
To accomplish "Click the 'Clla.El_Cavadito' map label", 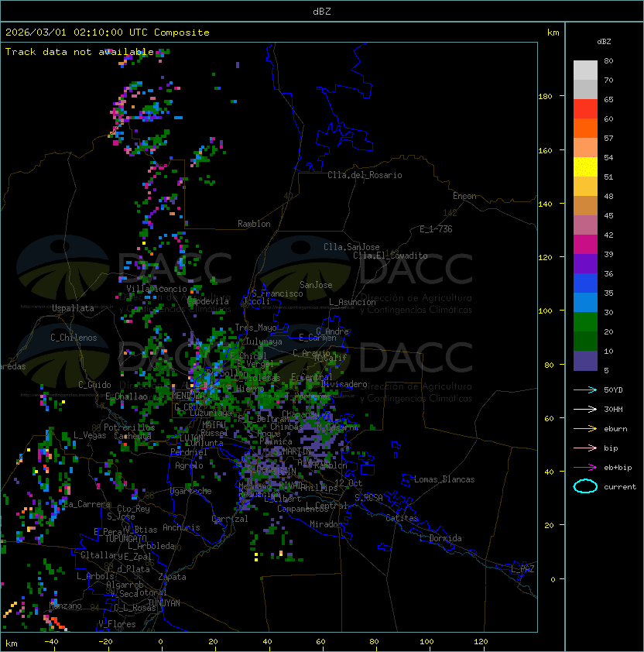I will 390,256.
